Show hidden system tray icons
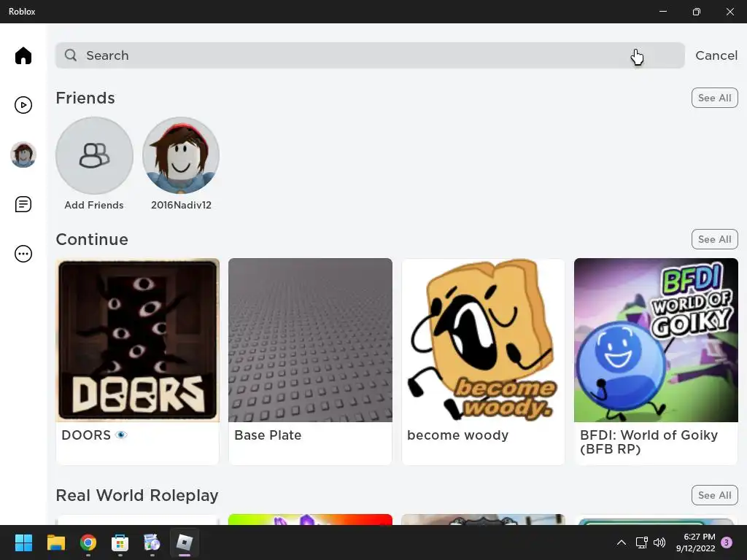This screenshot has width=747, height=560. (x=622, y=542)
